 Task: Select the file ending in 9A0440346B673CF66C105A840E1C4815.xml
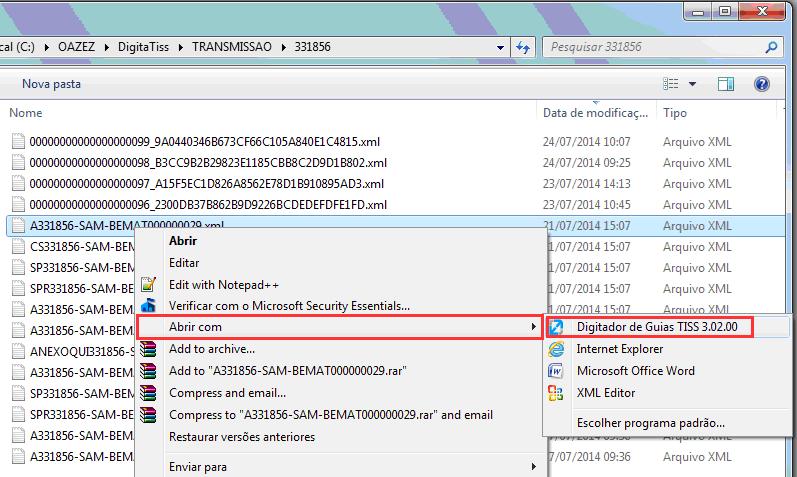pyautogui.click(x=205, y=141)
